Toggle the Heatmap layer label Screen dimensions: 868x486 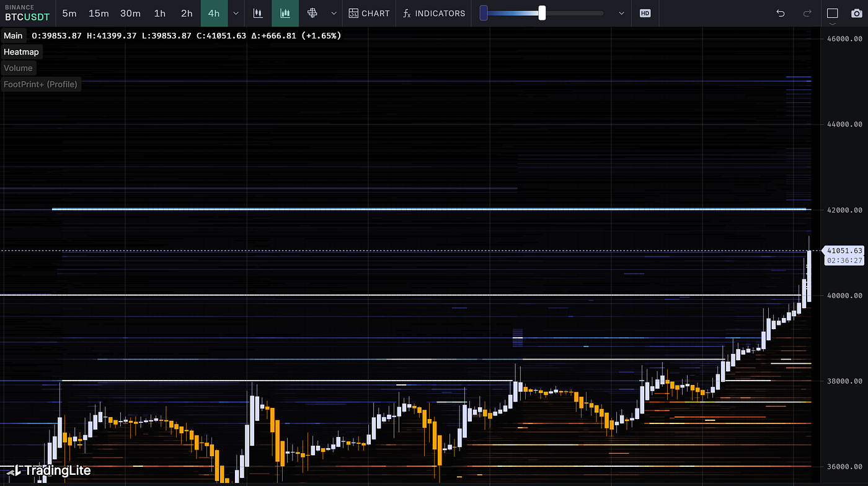pos(21,52)
